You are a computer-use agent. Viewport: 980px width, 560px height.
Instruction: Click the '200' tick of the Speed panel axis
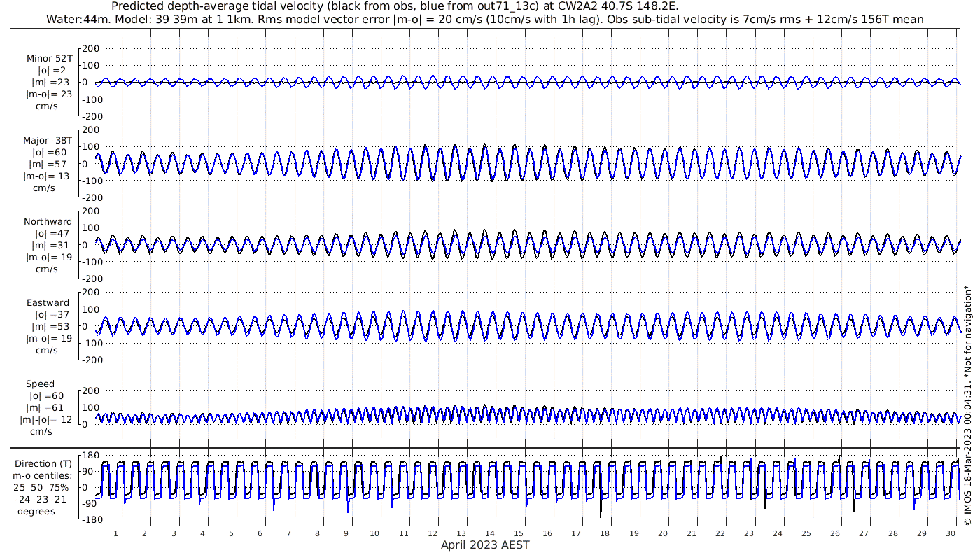click(91, 391)
